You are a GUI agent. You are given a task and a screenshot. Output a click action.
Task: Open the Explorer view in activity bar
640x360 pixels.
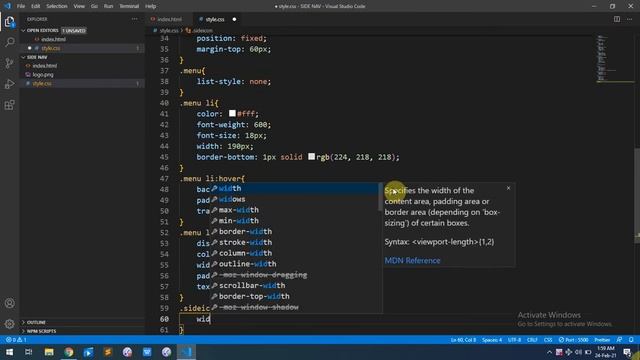point(9,22)
